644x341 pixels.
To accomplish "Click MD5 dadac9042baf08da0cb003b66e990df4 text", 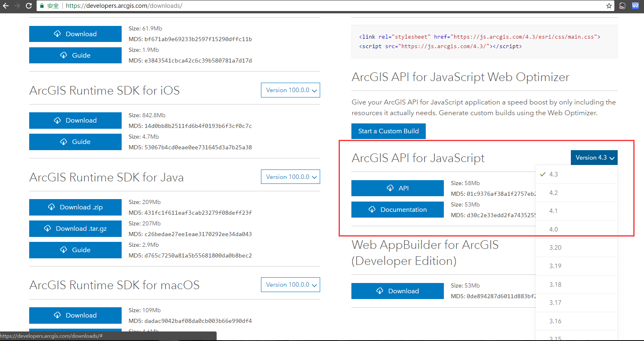I will pos(190,321).
